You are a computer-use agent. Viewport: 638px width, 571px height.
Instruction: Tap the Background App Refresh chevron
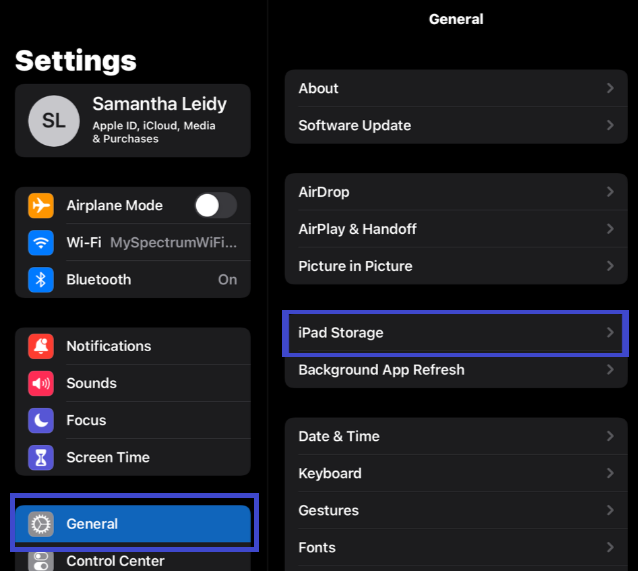pyautogui.click(x=610, y=370)
